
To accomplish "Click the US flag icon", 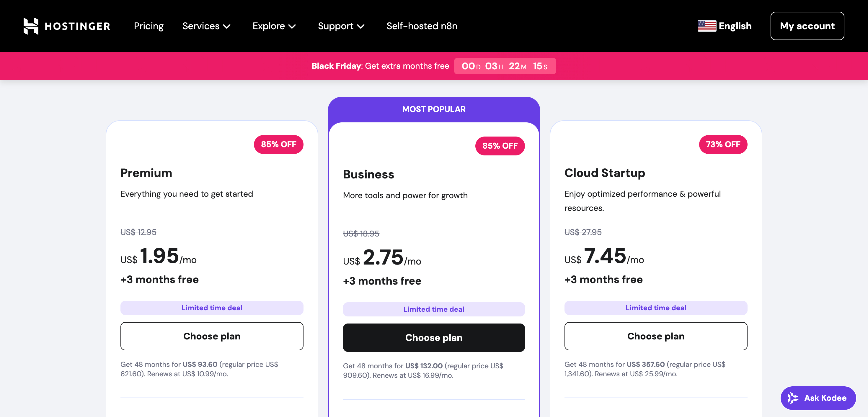I will 707,26.
